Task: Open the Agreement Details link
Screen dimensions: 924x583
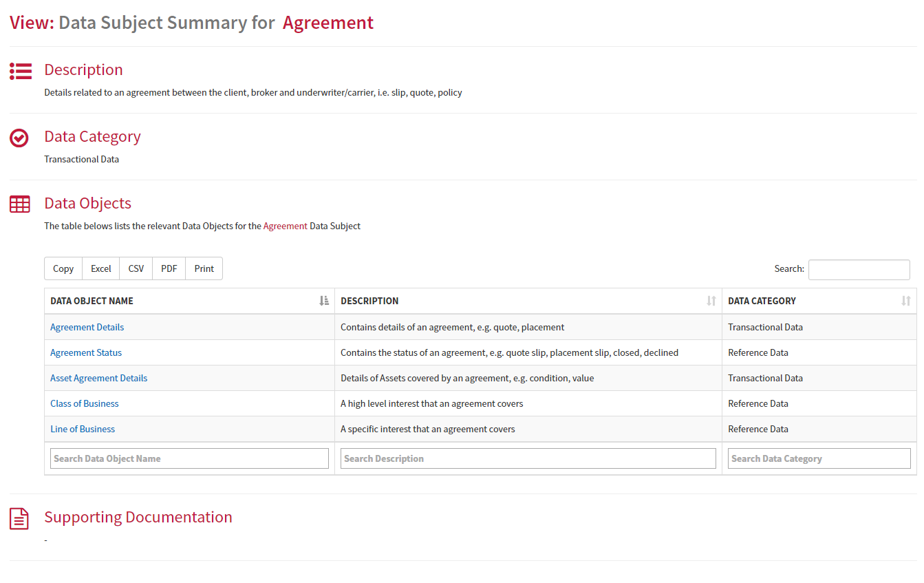Action: pyautogui.click(x=87, y=327)
